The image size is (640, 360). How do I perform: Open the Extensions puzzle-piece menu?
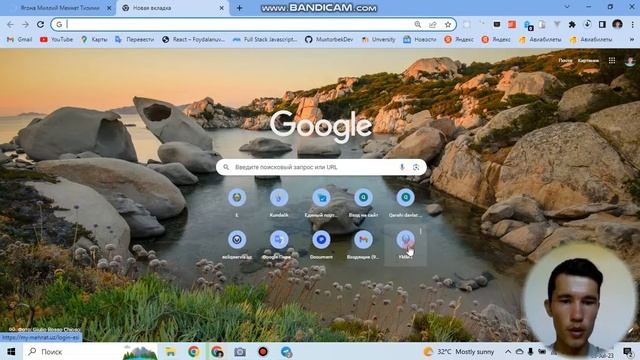[572, 24]
